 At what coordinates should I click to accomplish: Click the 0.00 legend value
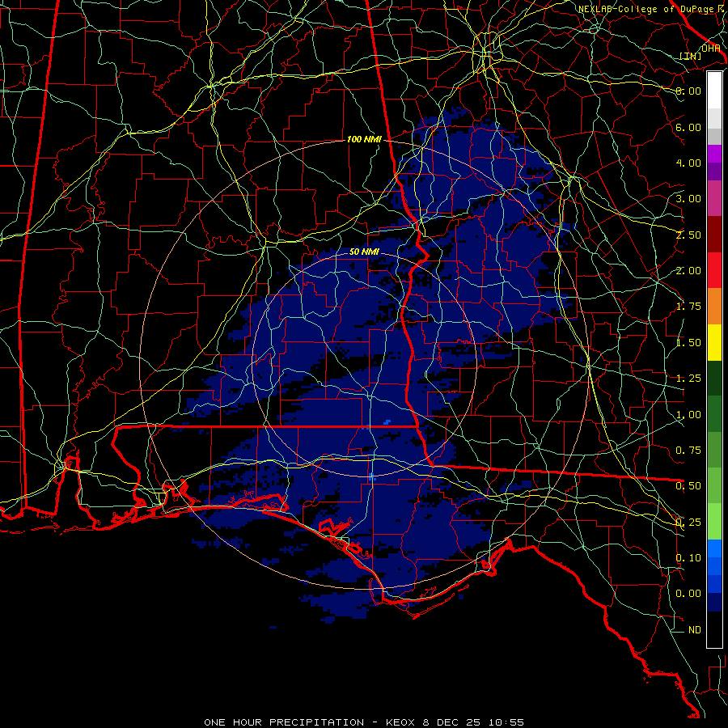click(688, 594)
